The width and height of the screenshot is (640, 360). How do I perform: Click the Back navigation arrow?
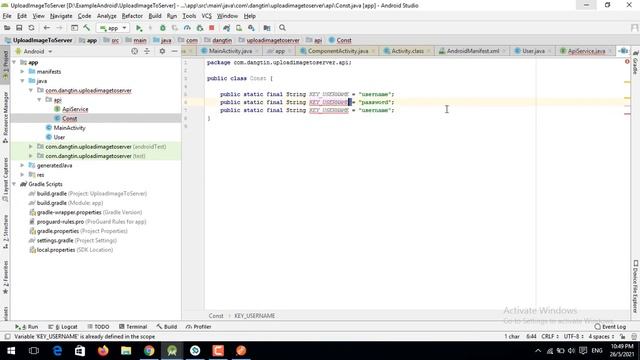tap(47, 28)
